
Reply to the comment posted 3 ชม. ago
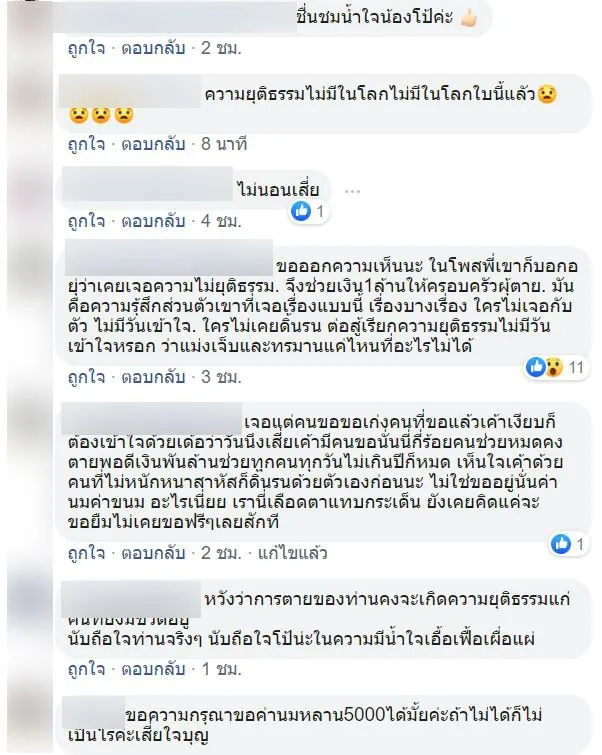click(x=153, y=377)
